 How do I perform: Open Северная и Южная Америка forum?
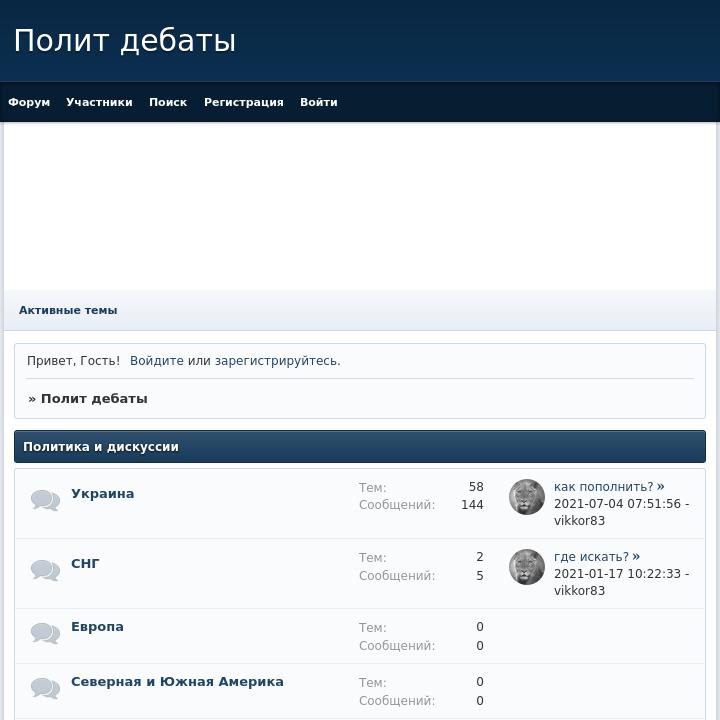pyautogui.click(x=177, y=681)
